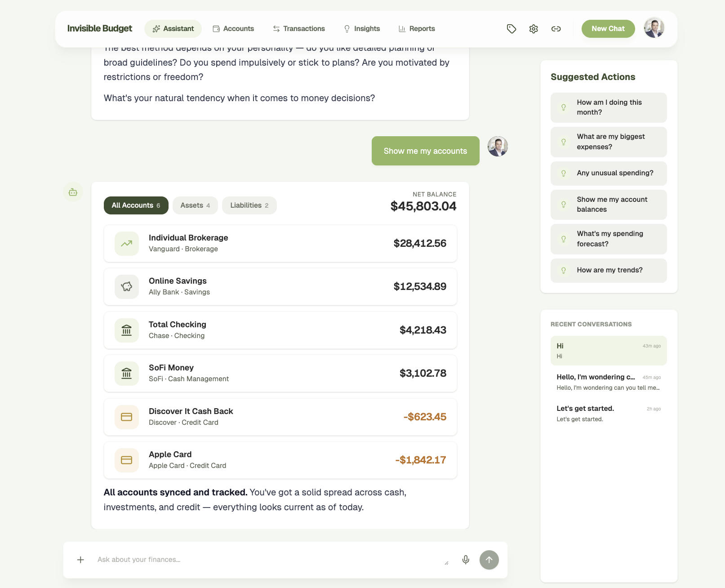Click the microphone icon in the chat input
The height and width of the screenshot is (588, 725).
pos(465,560)
